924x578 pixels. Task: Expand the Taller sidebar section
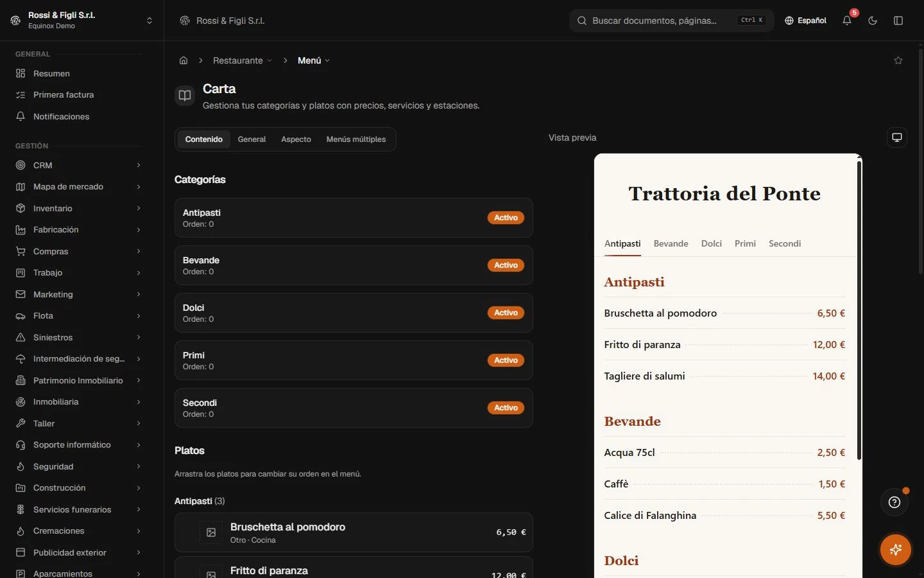pyautogui.click(x=79, y=423)
